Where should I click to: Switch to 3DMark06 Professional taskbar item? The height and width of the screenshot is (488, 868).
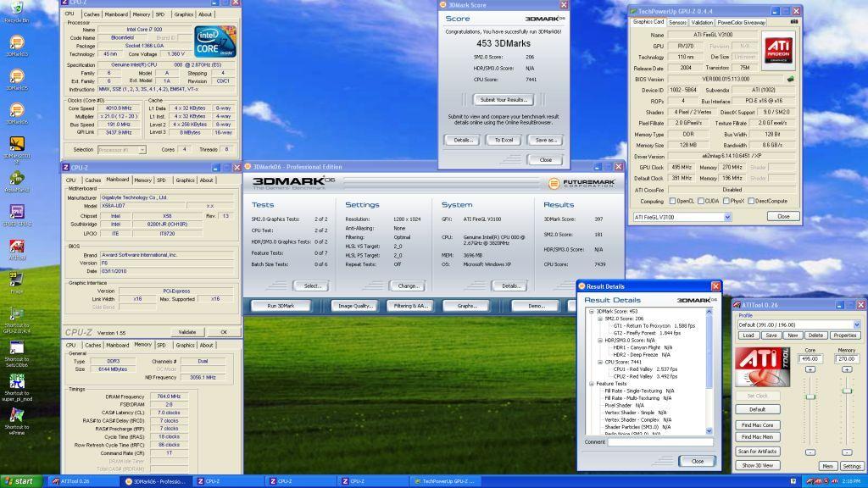(155, 481)
